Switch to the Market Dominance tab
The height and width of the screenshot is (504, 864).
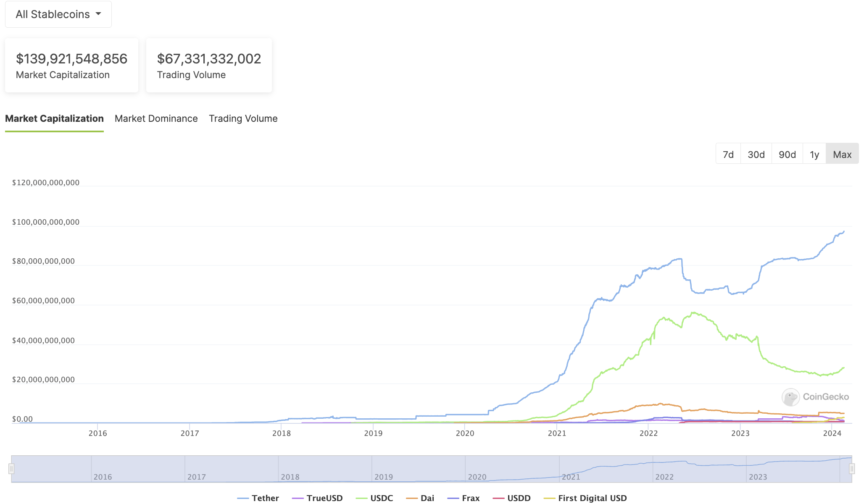(156, 119)
